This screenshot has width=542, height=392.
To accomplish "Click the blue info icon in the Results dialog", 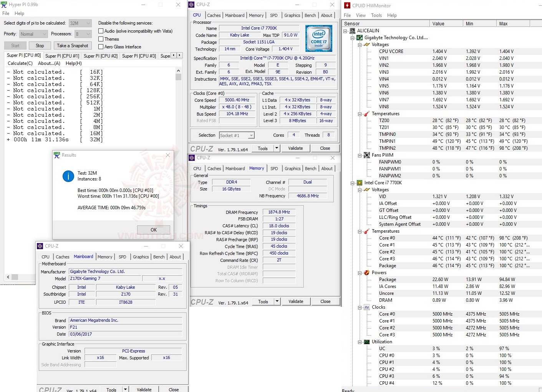I will pyautogui.click(x=68, y=176).
